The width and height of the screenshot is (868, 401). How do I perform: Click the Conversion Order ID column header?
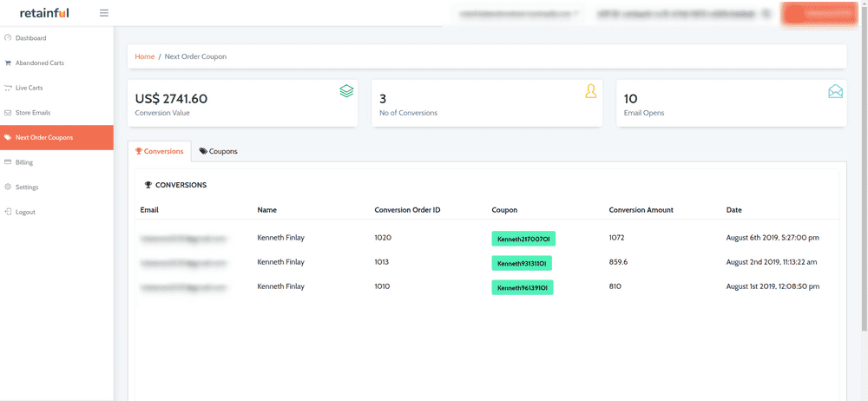coord(407,210)
